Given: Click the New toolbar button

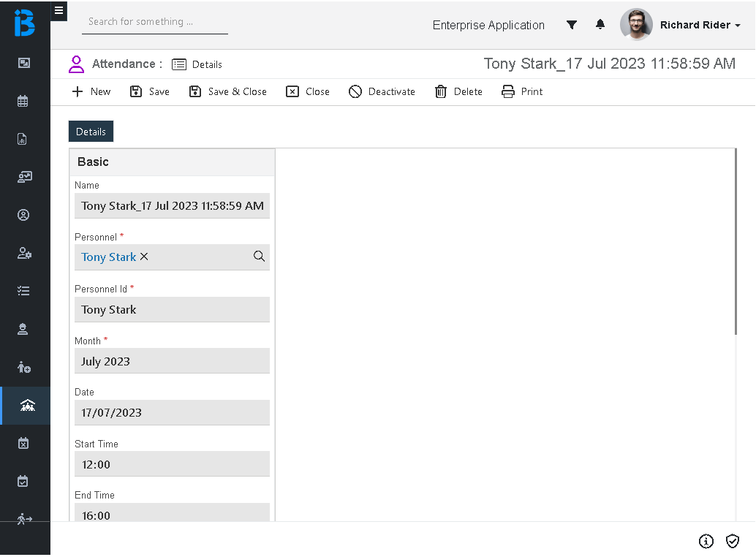Looking at the screenshot, I should pyautogui.click(x=91, y=91).
